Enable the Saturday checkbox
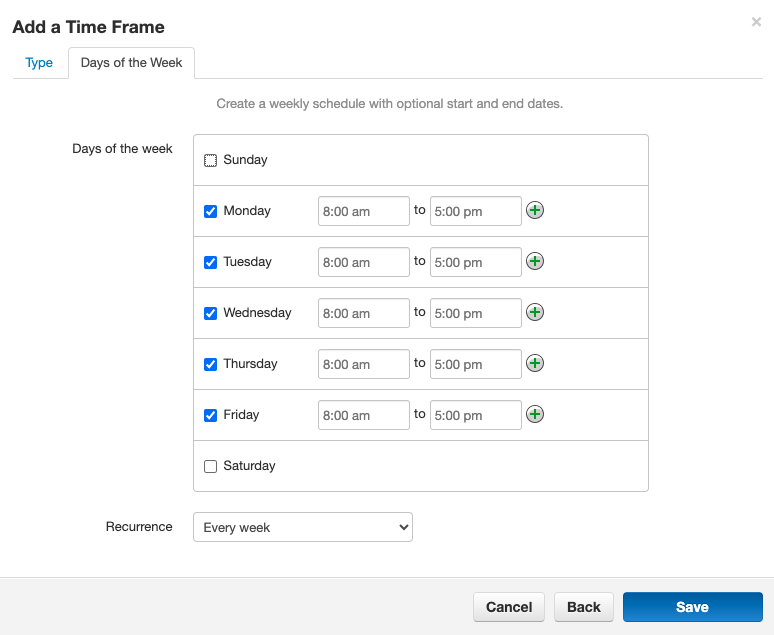The height and width of the screenshot is (635, 774). 210,467
